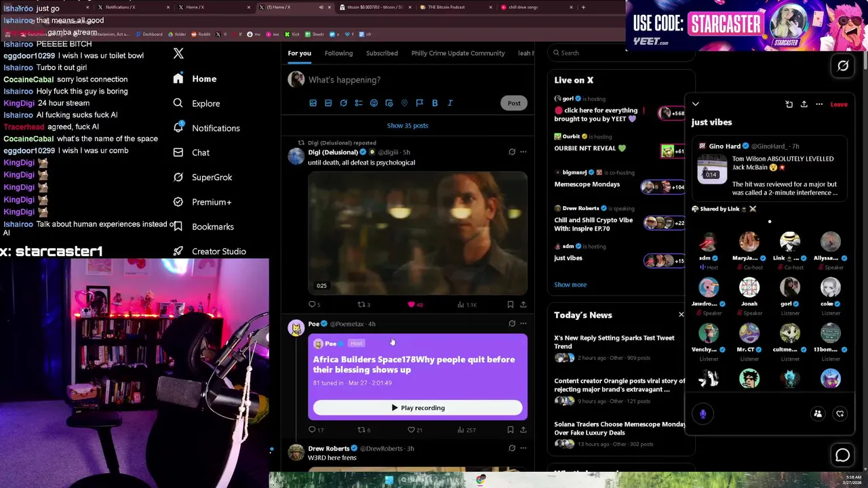Schedule the post via calendar icon
This screenshot has height=488, width=868.
click(x=389, y=103)
